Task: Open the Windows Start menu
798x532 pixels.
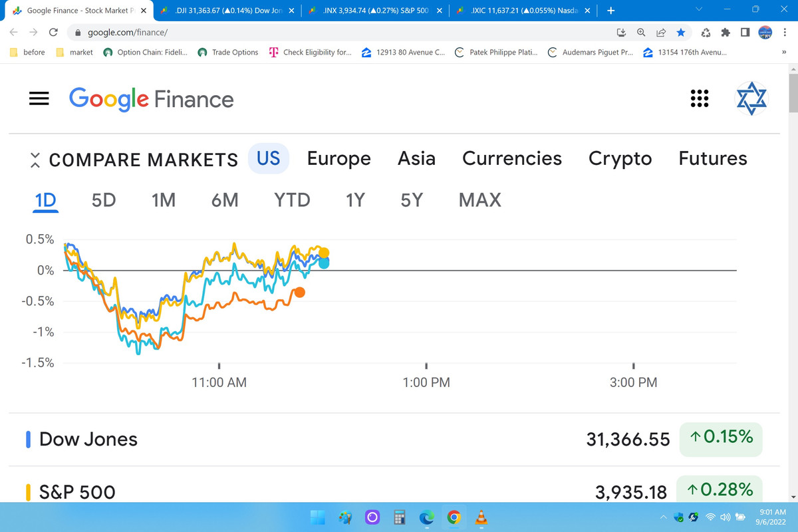Action: point(317,517)
